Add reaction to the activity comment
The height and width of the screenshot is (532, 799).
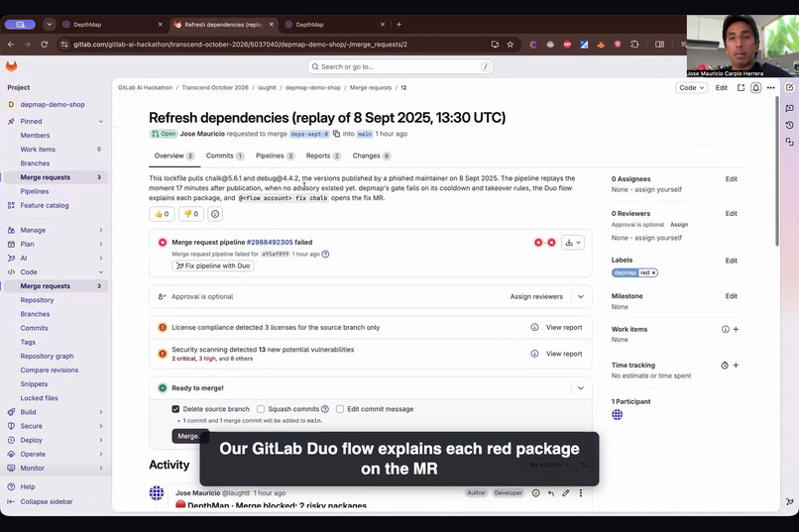point(535,492)
